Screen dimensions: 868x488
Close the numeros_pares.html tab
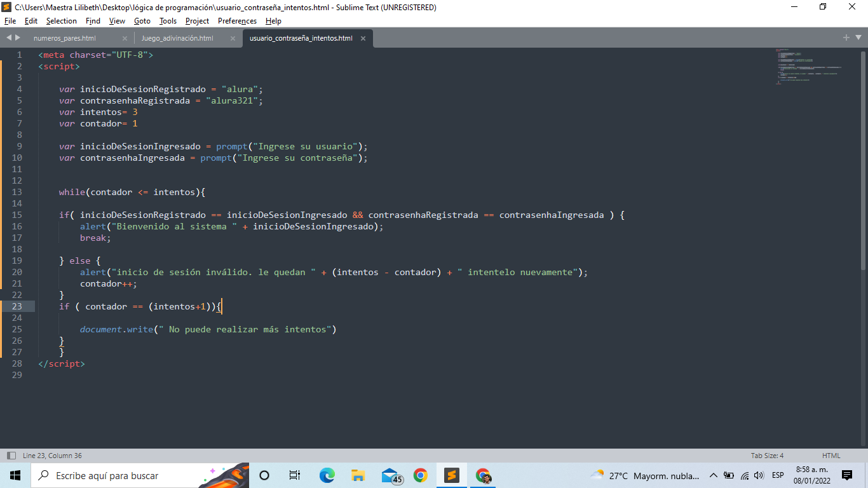(x=124, y=38)
